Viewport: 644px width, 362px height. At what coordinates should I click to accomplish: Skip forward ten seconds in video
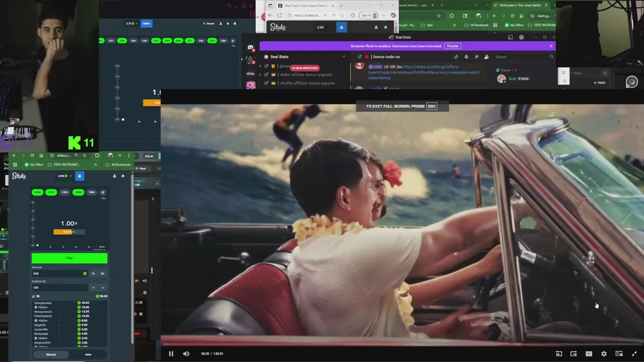click(x=574, y=353)
